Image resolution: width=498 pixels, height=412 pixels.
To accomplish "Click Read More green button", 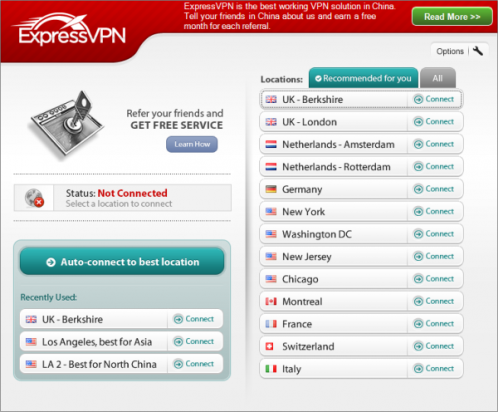I will tap(452, 17).
